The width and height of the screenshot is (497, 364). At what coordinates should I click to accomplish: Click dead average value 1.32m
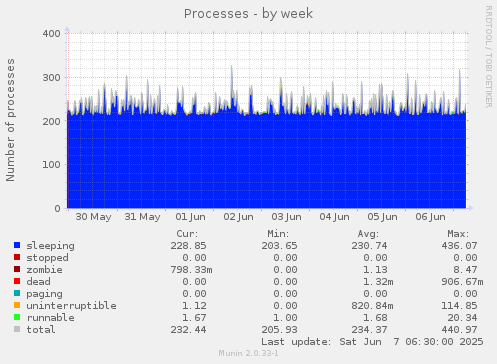[x=378, y=282]
